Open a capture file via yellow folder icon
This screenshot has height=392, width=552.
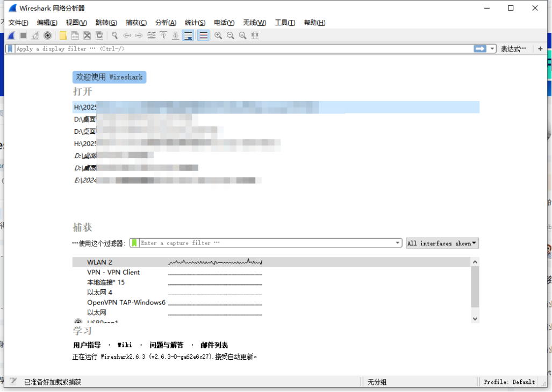[63, 35]
